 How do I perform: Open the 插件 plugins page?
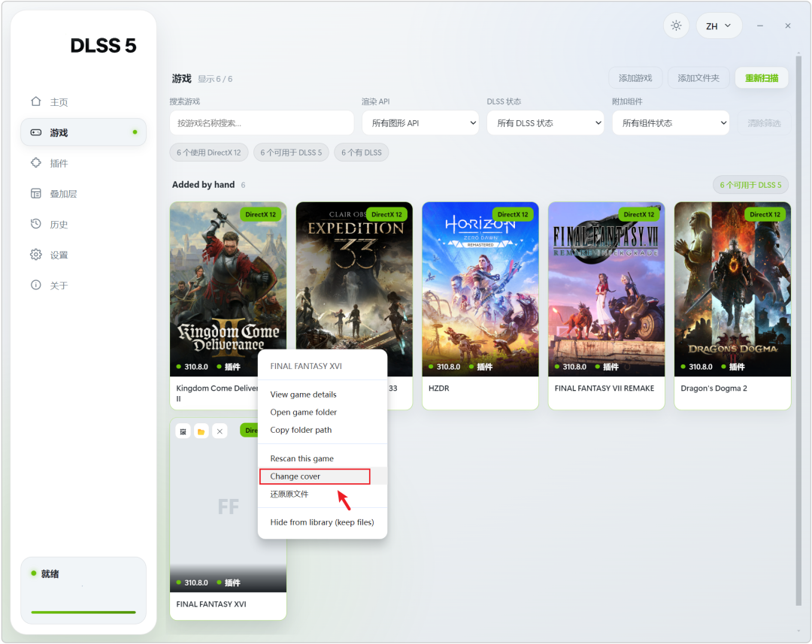tap(83, 163)
